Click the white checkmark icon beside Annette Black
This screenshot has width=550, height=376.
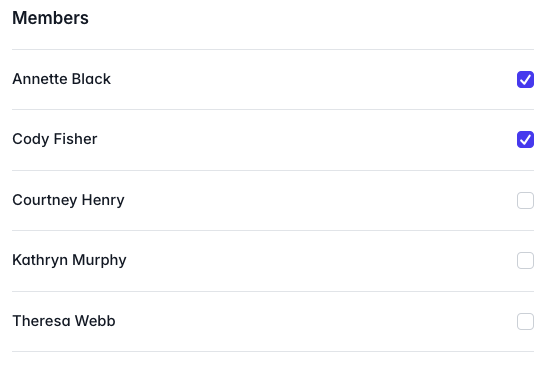tap(525, 80)
